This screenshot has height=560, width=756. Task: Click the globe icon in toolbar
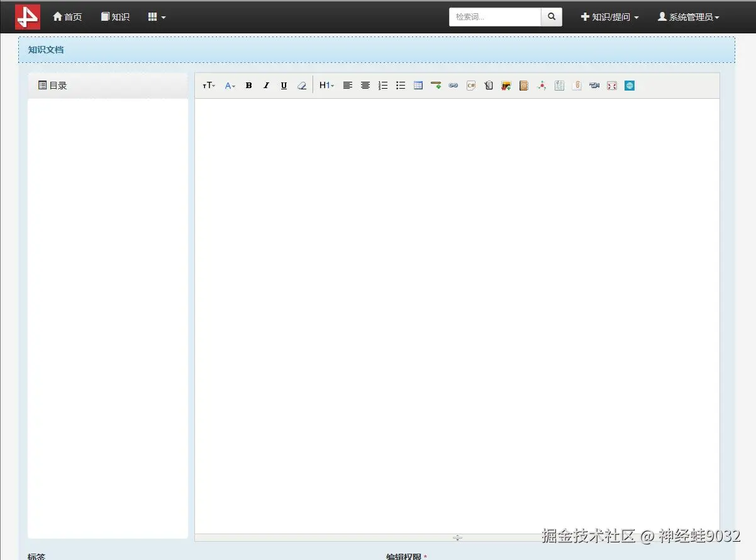coord(630,86)
